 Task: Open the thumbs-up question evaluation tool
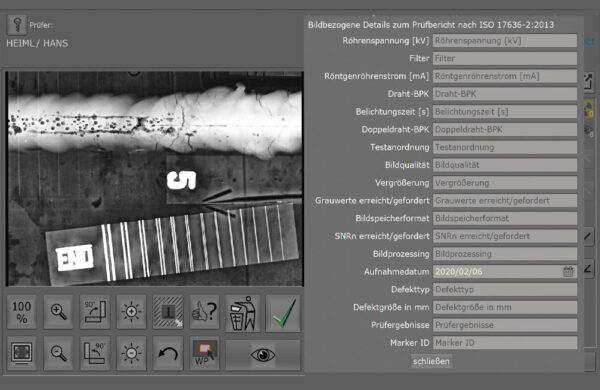coord(204,312)
